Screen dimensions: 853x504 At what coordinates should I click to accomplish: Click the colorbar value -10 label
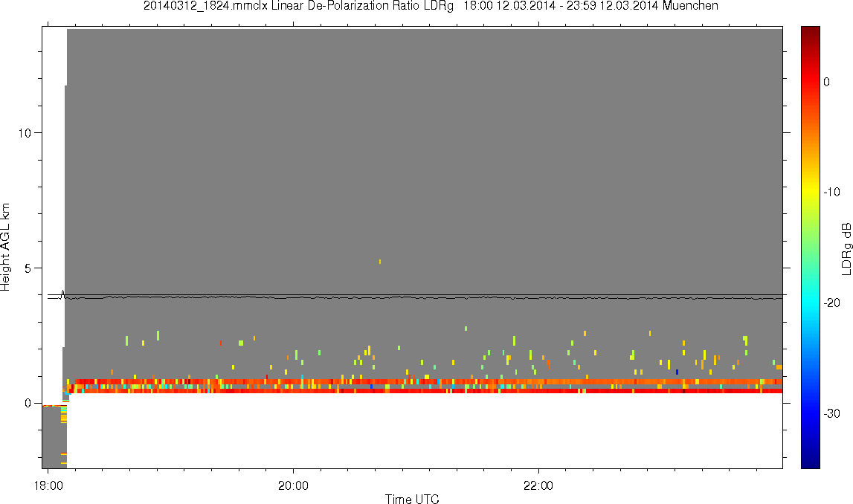point(831,192)
